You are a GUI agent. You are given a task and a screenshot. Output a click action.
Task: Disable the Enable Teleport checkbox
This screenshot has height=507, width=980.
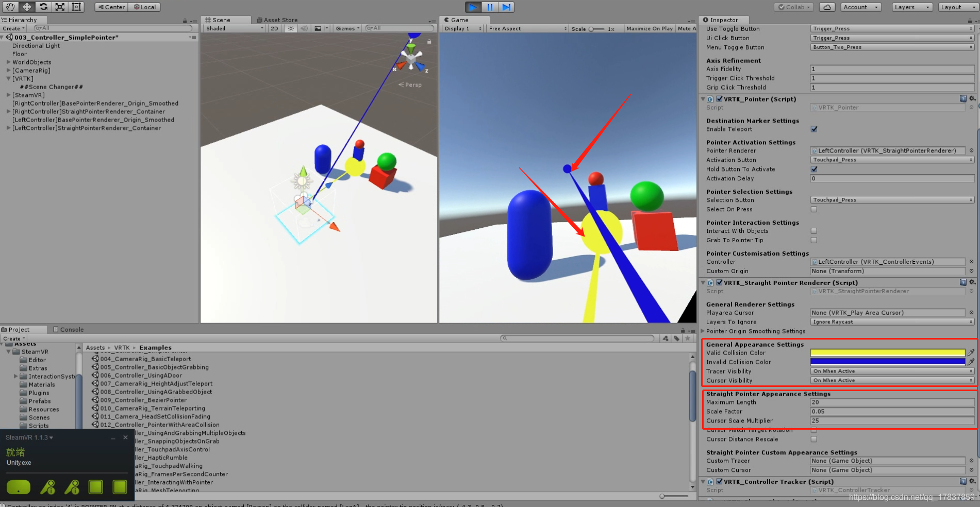(x=813, y=129)
